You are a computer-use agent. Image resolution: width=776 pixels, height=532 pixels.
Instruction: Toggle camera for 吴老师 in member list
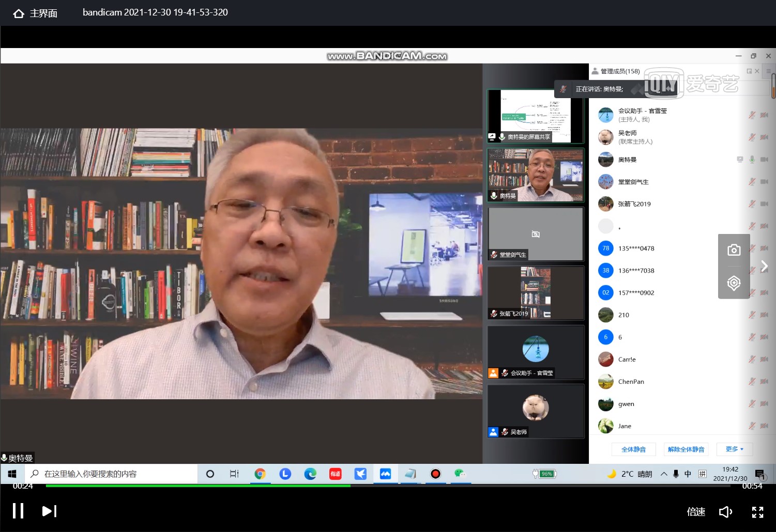[764, 137]
